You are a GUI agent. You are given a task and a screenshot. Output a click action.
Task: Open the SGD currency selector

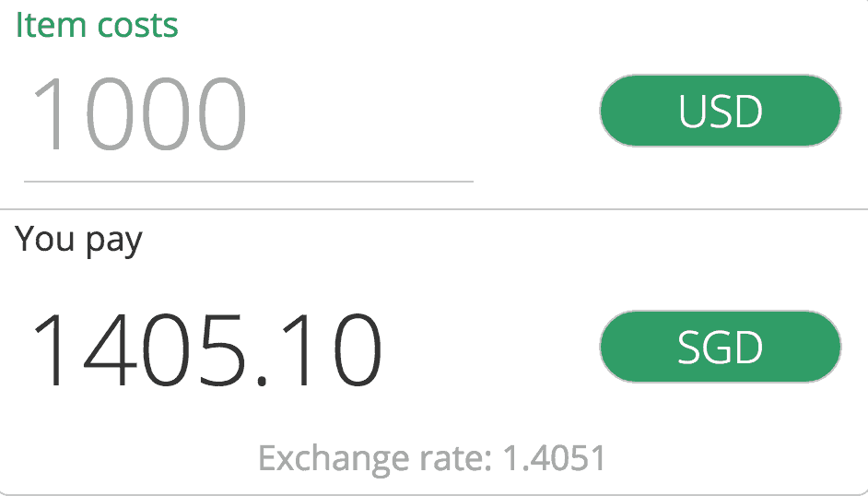pyautogui.click(x=720, y=348)
